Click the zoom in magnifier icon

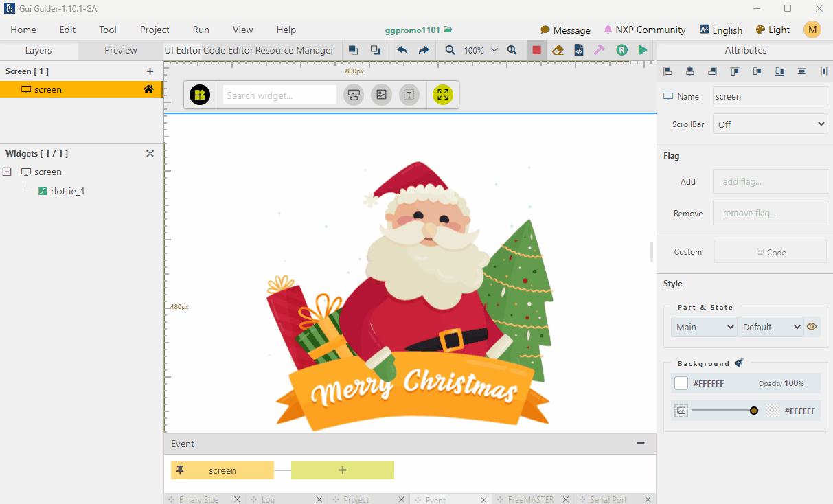coord(512,50)
